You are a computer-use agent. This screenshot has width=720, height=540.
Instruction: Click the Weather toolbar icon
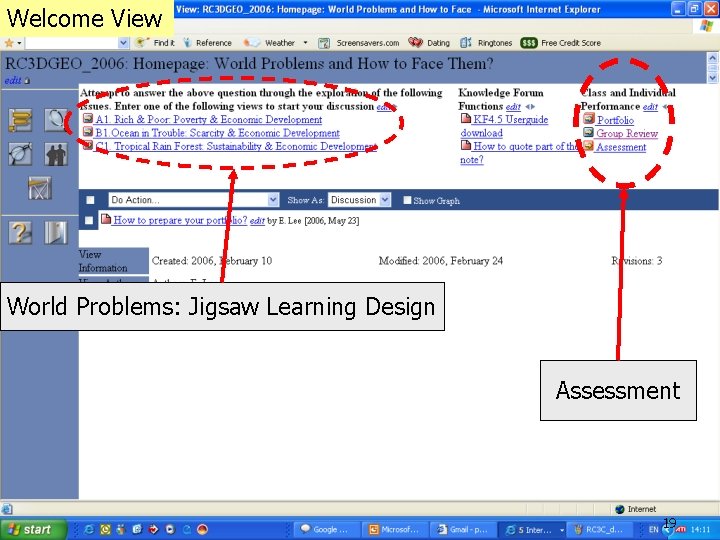(251, 43)
